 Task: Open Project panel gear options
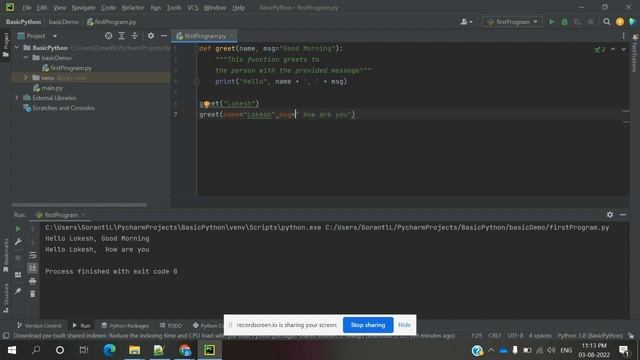pos(151,36)
